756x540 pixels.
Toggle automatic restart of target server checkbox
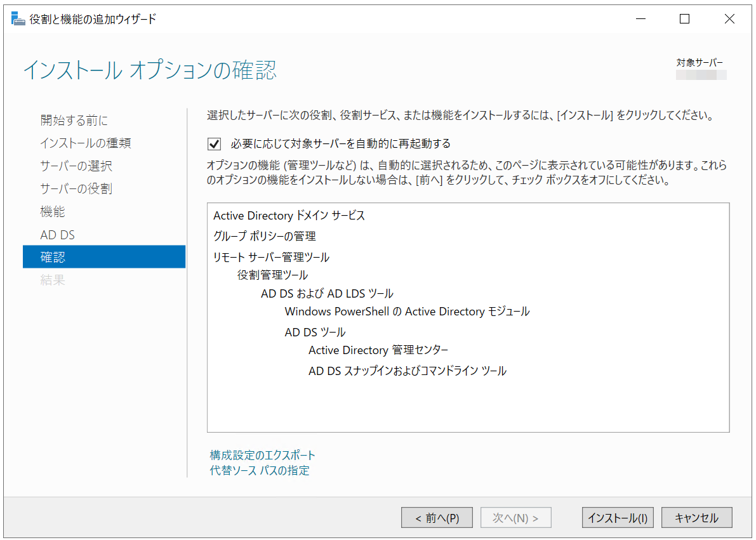[214, 143]
